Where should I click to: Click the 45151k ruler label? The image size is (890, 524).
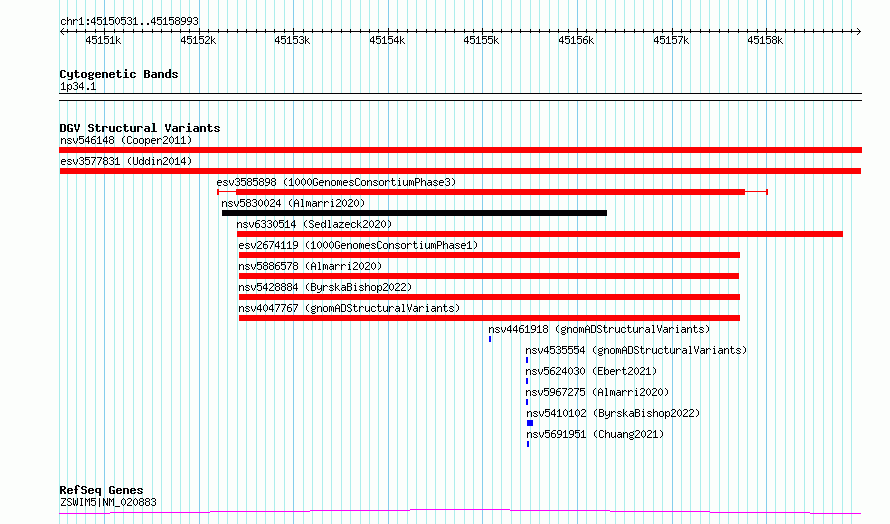tap(103, 40)
